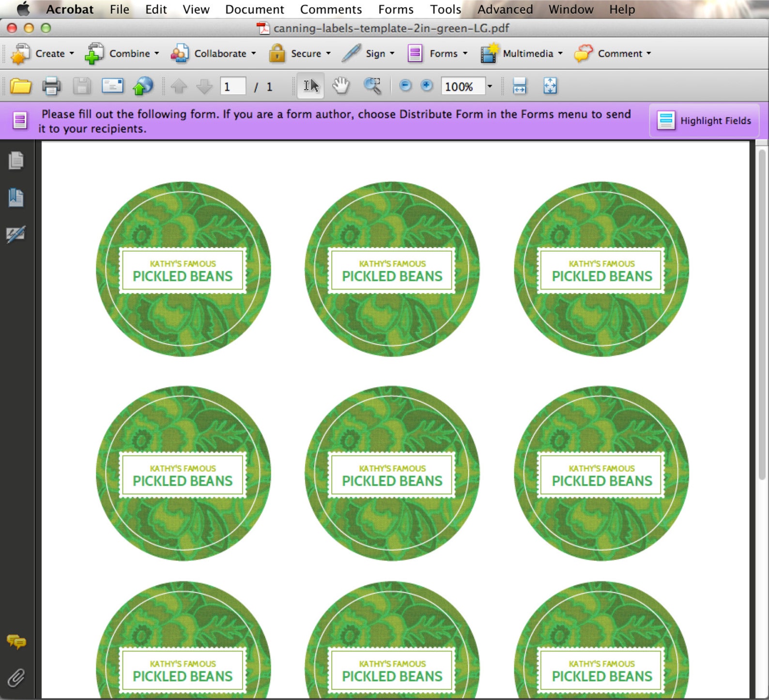This screenshot has height=700, width=769.
Task: Open the Forms toolbar button
Action: (438, 53)
